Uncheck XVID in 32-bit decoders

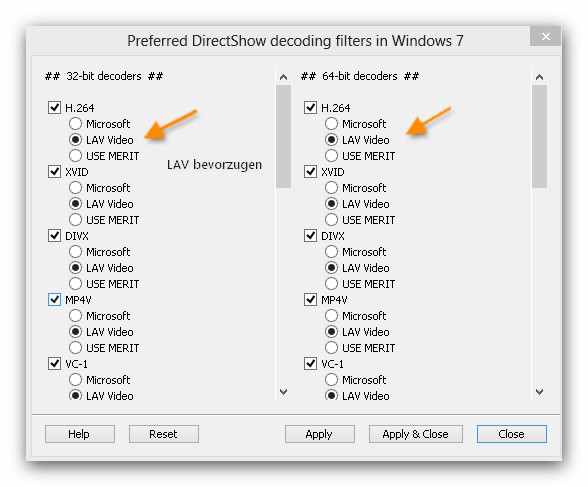pos(54,172)
